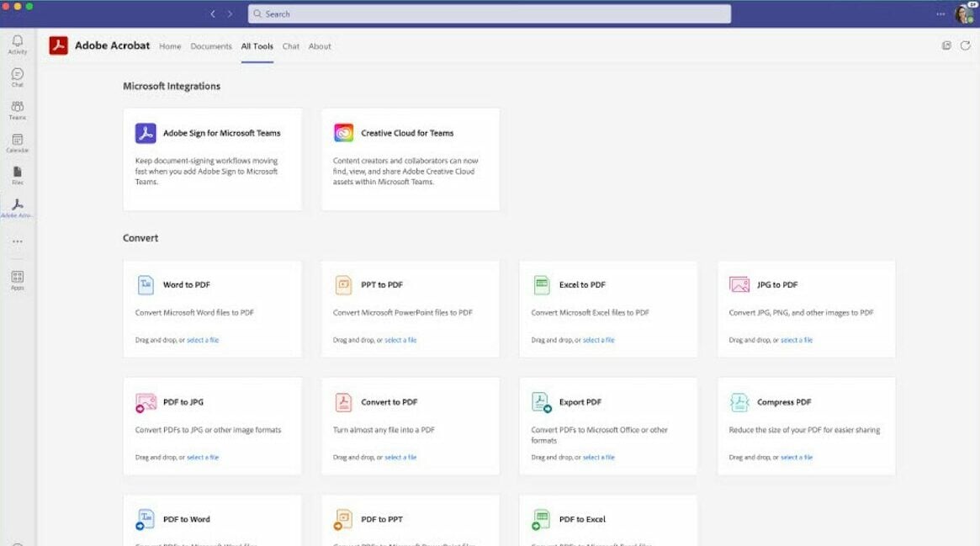
Task: Open the Activity bell in sidebar
Action: pyautogui.click(x=18, y=45)
